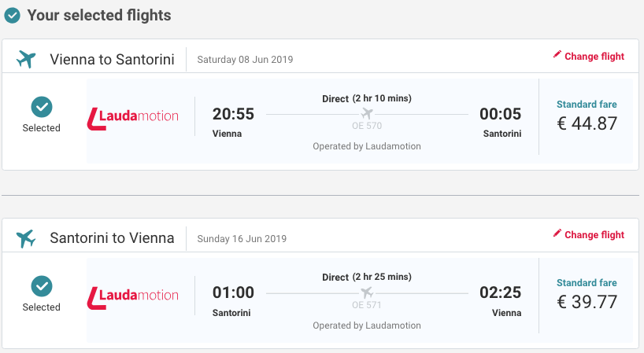
Task: Click the 02:25 Vienna arrival time
Action: pyautogui.click(x=500, y=293)
